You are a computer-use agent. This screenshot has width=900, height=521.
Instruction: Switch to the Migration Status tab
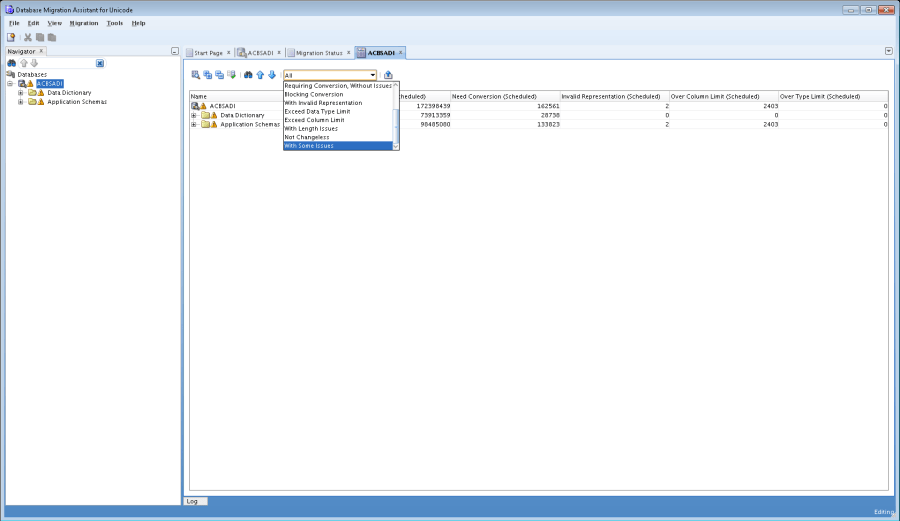pos(319,53)
